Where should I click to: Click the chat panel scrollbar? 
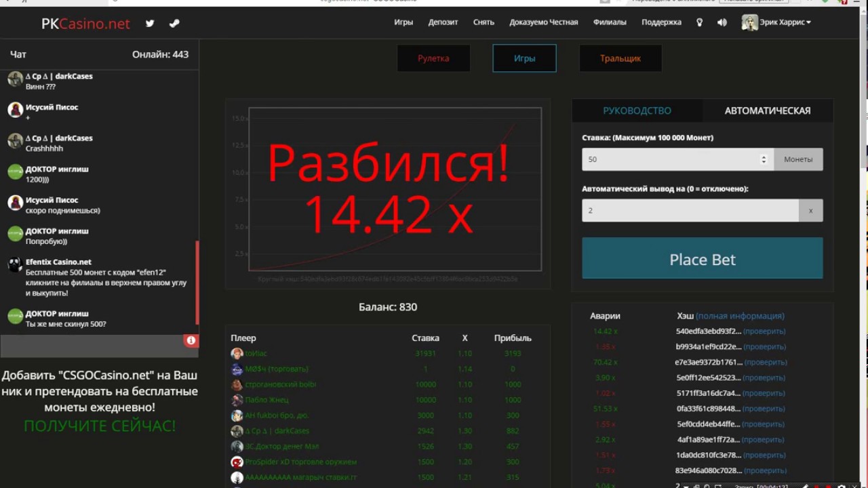[x=197, y=283]
